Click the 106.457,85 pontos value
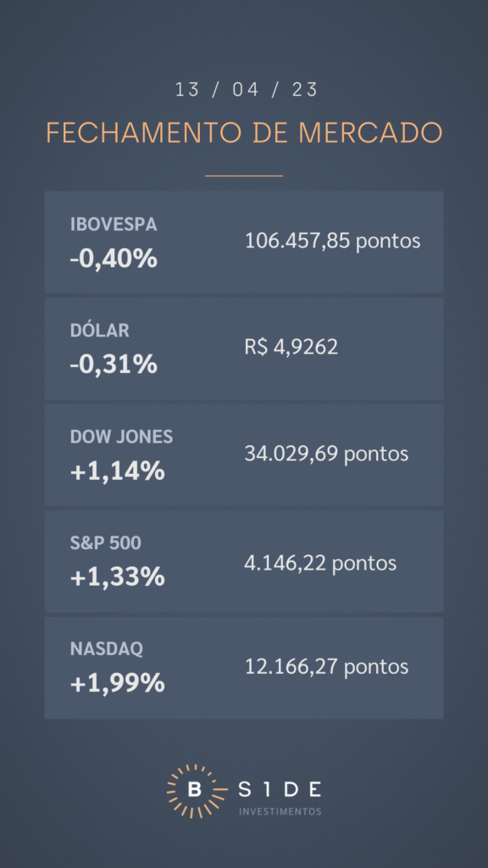This screenshot has height=868, width=488. pos(332,241)
